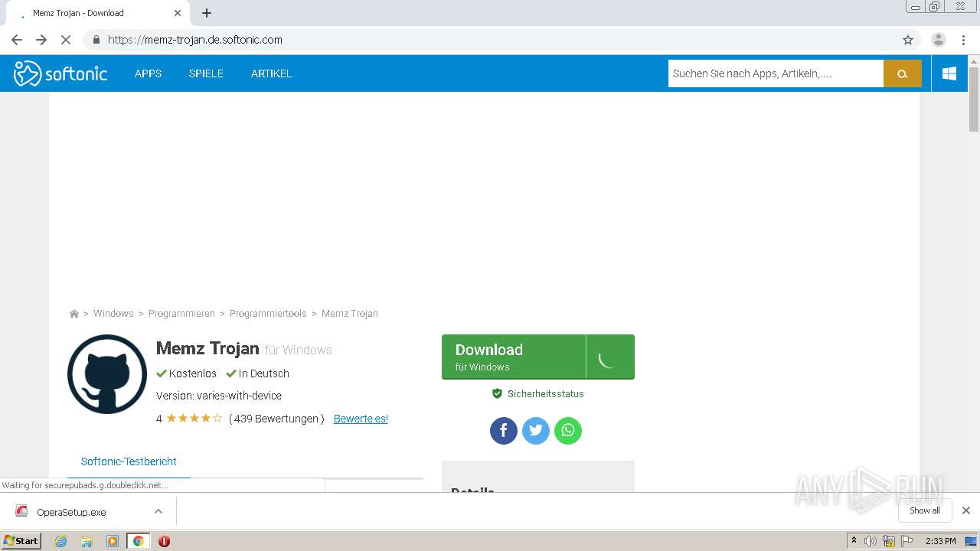Share on Twitter

536,431
